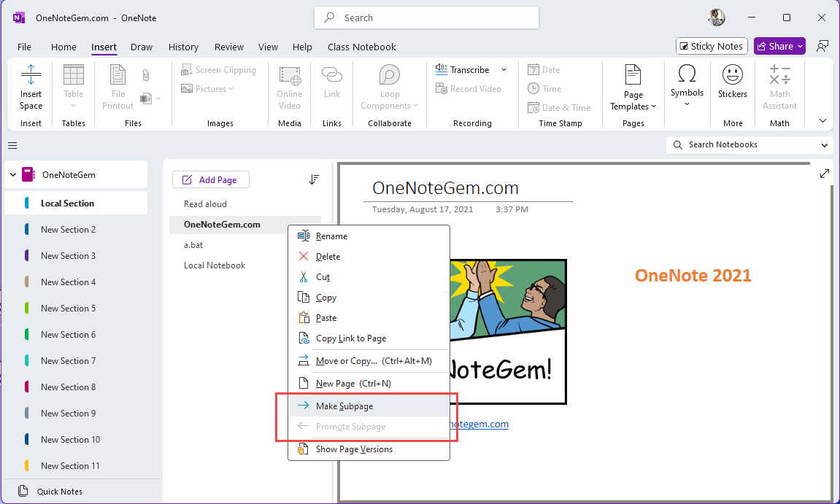Click the high-five cartoon image
The image size is (840, 504).
508,332
